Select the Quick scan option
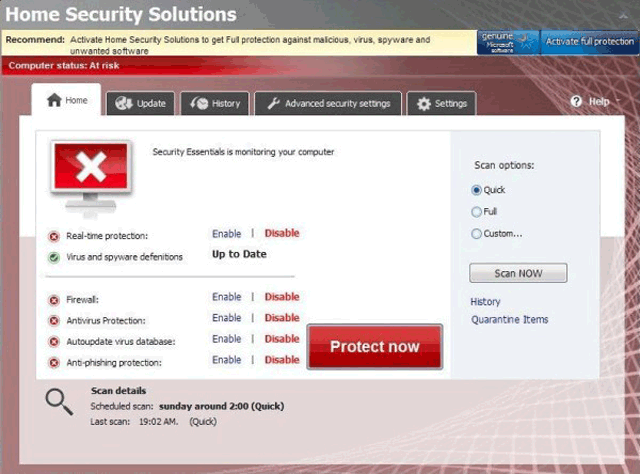Image resolution: width=640 pixels, height=474 pixels. click(x=476, y=190)
